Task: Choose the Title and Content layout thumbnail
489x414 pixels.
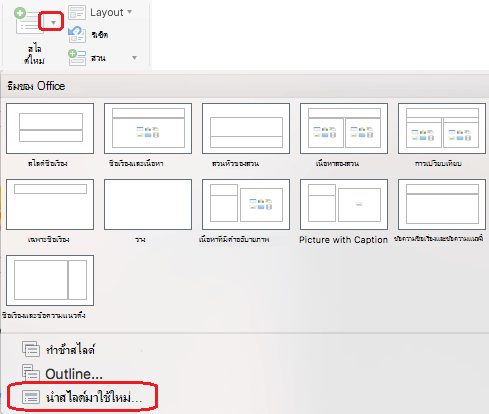Action: click(x=148, y=128)
